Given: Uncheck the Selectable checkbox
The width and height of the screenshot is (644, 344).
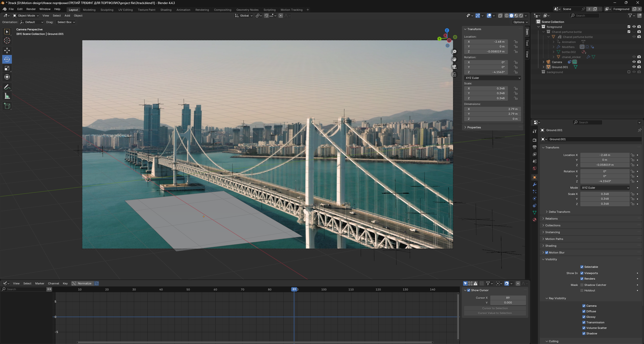Looking at the screenshot, I should (x=582, y=267).
